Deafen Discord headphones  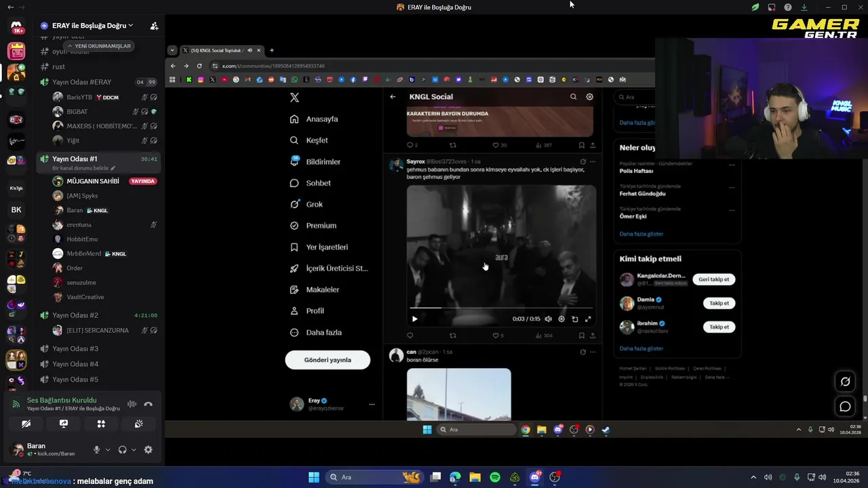point(122,449)
